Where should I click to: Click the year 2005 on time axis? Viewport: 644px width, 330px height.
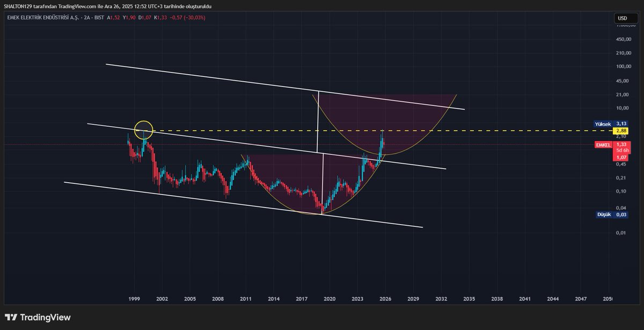[190, 298]
